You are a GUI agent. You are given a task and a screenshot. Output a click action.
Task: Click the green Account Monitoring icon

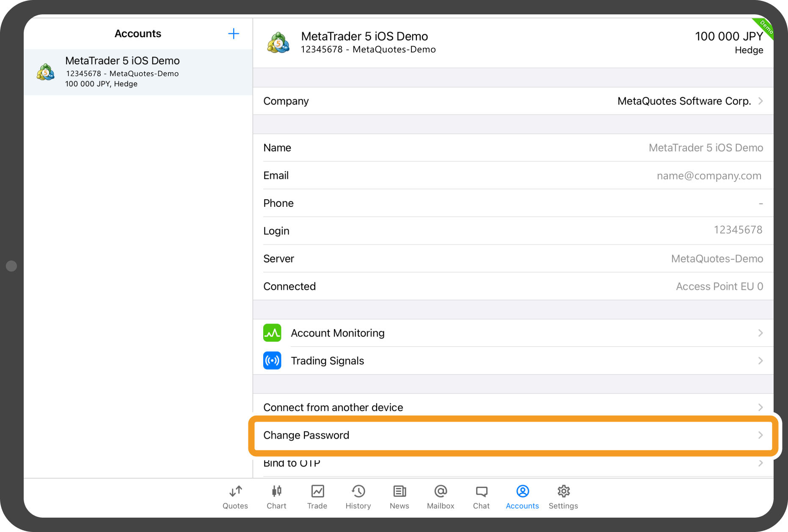(x=272, y=333)
